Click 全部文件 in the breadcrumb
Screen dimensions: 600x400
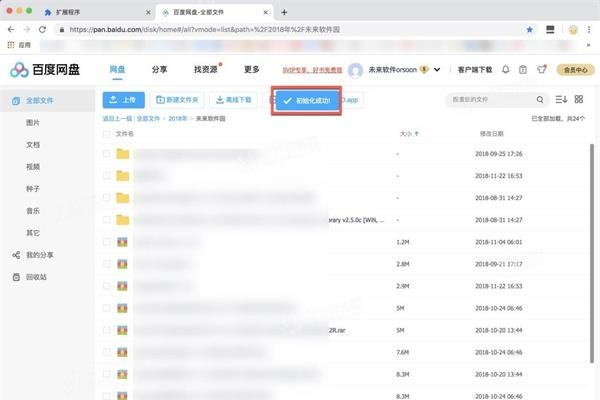click(148, 119)
